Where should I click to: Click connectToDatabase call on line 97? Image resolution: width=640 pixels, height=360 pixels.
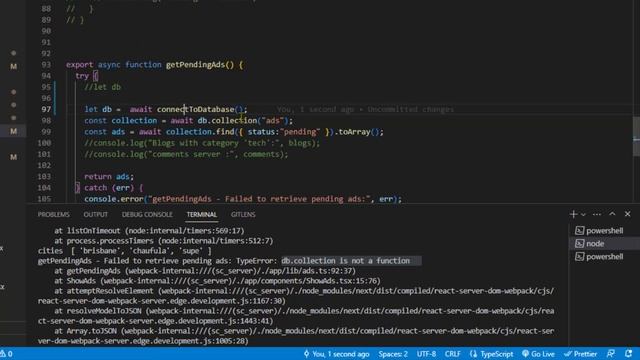196,109
